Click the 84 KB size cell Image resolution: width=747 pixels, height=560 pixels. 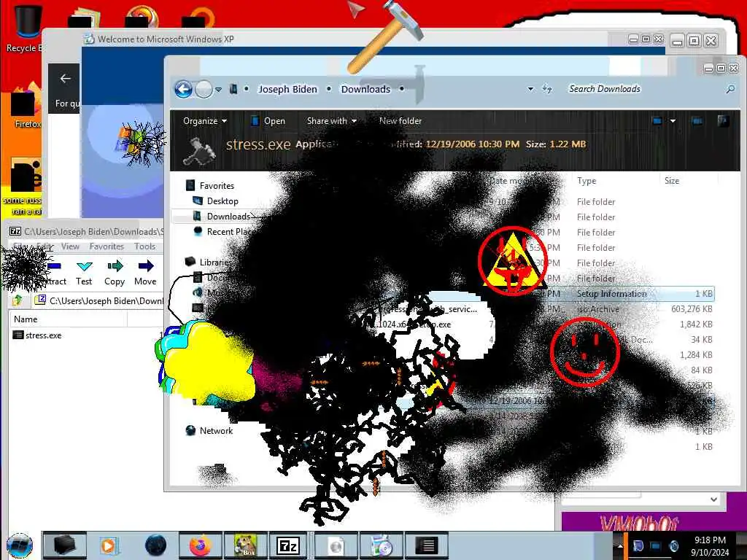click(x=702, y=370)
